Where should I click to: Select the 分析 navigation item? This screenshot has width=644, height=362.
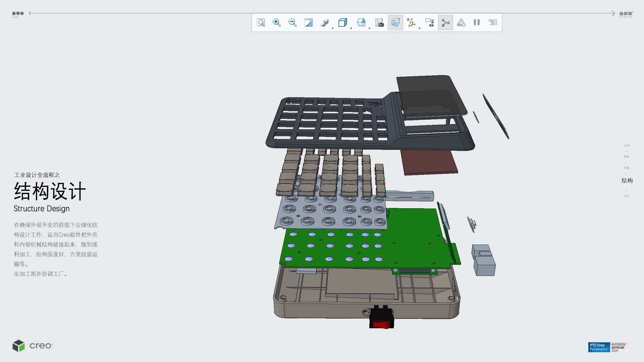[627, 145]
